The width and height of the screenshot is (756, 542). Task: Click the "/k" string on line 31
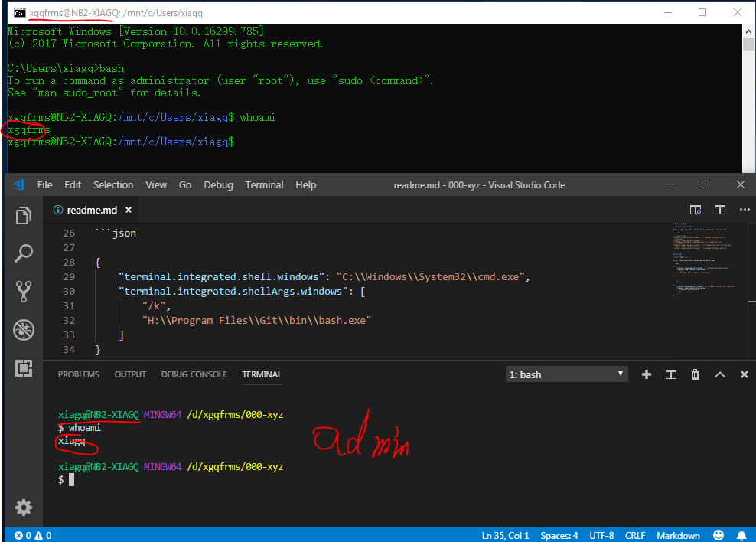tap(154, 305)
